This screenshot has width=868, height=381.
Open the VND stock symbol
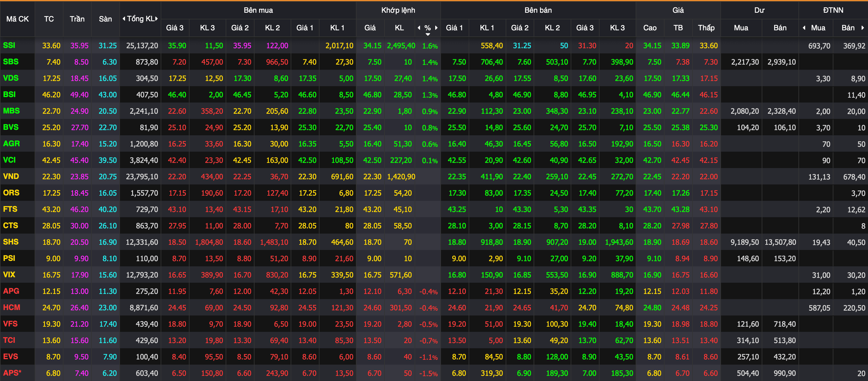(11, 176)
